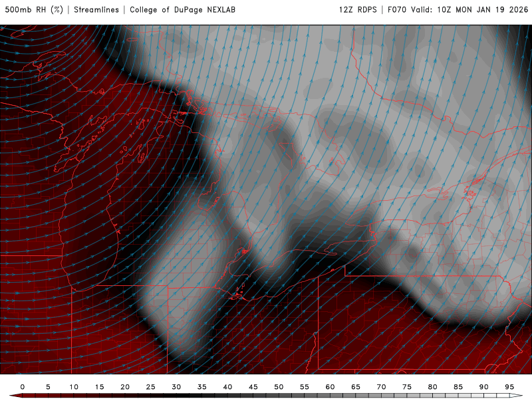Click the "20" label on the color scale
The height and width of the screenshot is (399, 532).
[125, 387]
